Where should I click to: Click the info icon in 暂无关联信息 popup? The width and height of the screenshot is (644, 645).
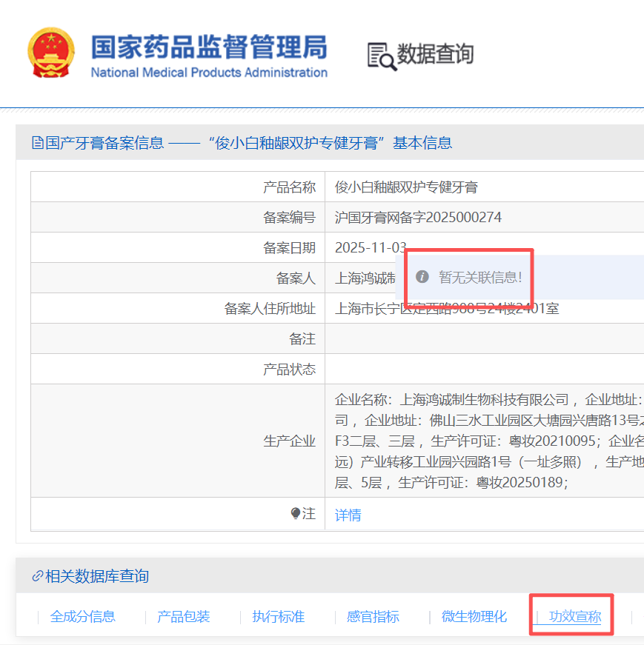(422, 277)
